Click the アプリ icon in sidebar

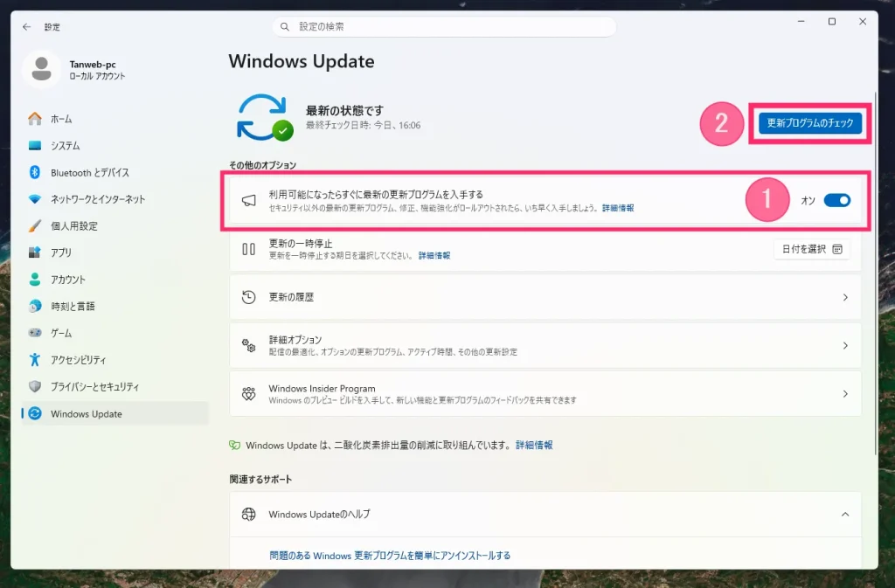click(x=35, y=252)
